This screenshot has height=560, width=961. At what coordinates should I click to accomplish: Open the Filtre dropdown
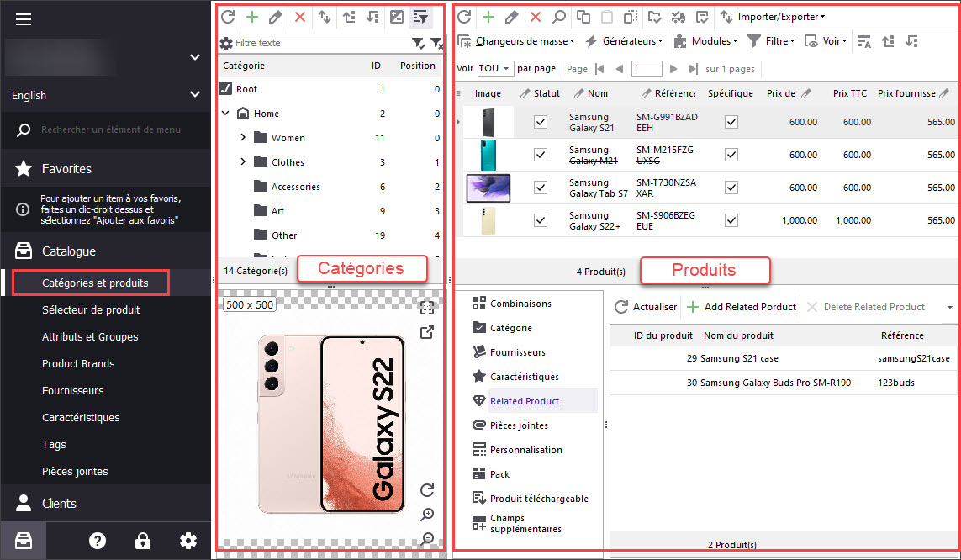(771, 42)
